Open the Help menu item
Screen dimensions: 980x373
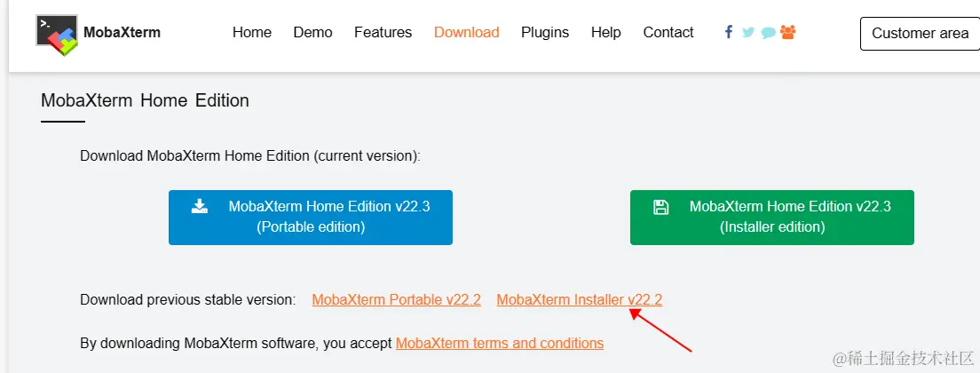[606, 33]
